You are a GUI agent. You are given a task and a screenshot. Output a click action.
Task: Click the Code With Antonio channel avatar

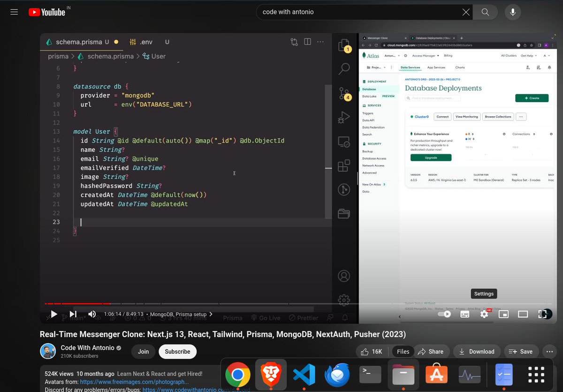[x=48, y=351]
